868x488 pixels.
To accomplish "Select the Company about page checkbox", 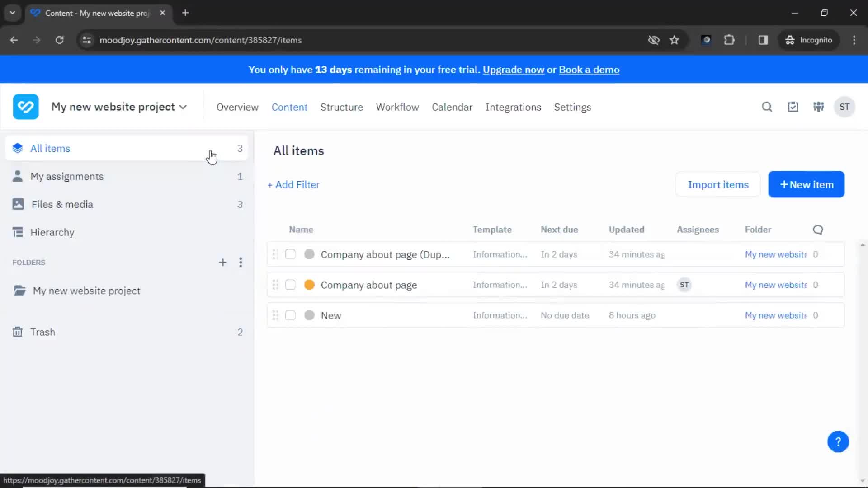I will tap(290, 285).
